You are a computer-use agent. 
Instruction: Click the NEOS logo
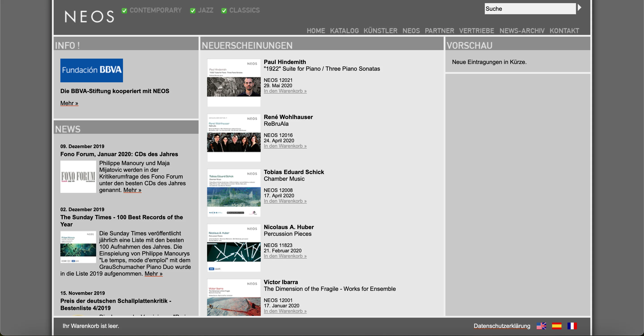tap(89, 17)
